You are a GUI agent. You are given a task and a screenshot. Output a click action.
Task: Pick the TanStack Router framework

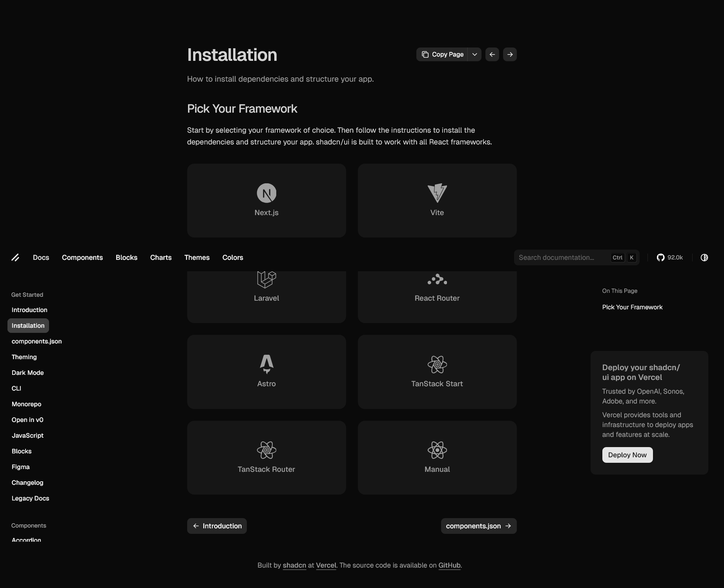point(266,457)
